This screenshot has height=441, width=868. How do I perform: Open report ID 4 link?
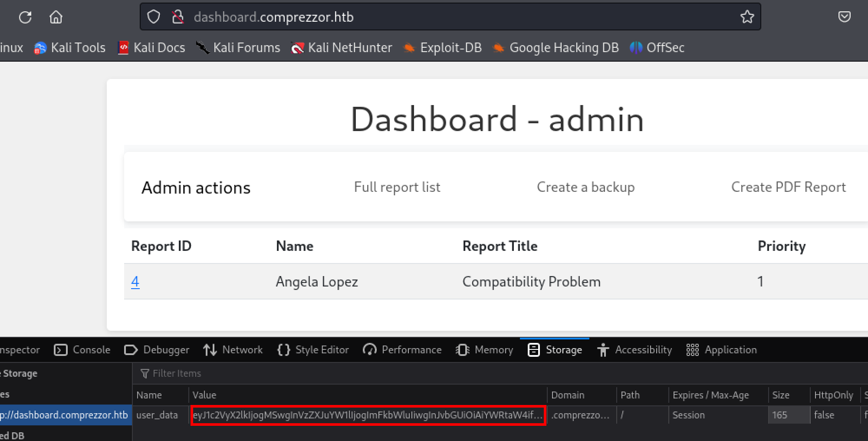pyautogui.click(x=135, y=282)
